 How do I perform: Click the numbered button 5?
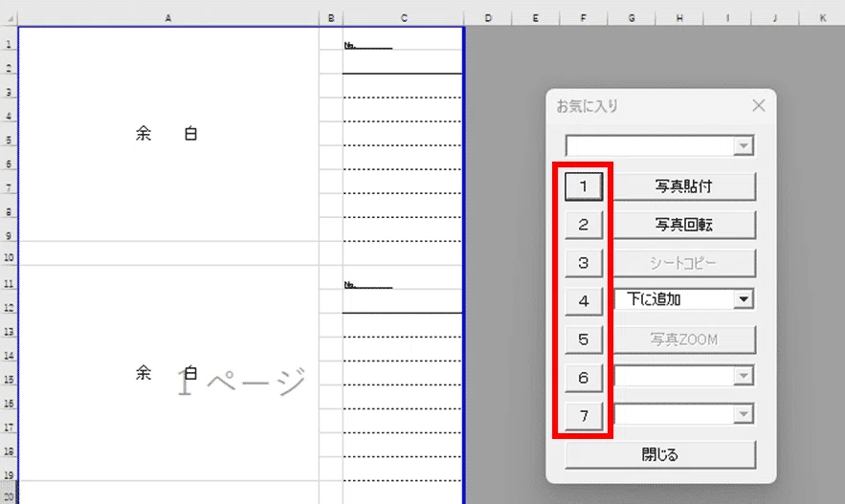(584, 340)
